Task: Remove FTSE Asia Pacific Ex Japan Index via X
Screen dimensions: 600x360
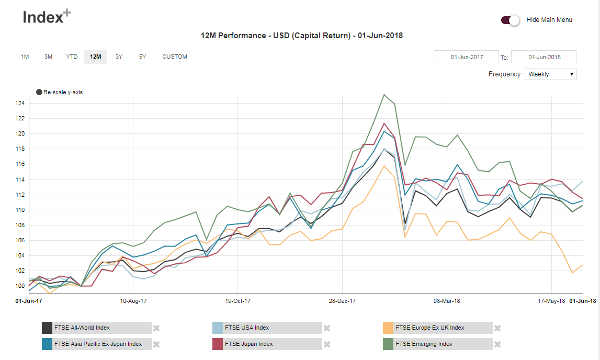Action: click(x=157, y=344)
